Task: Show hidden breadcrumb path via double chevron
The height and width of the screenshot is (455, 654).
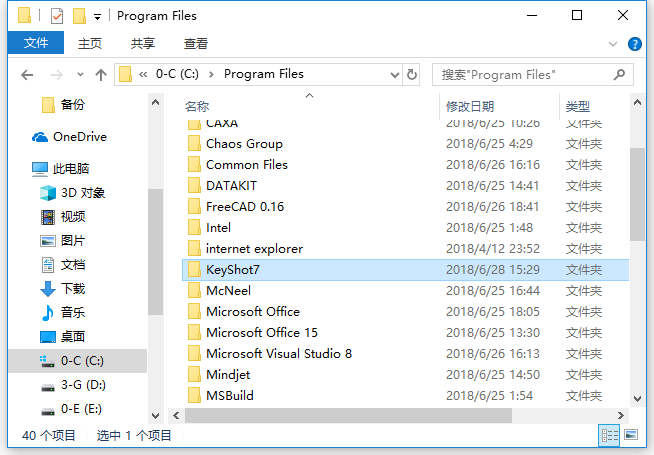Action: 143,75
